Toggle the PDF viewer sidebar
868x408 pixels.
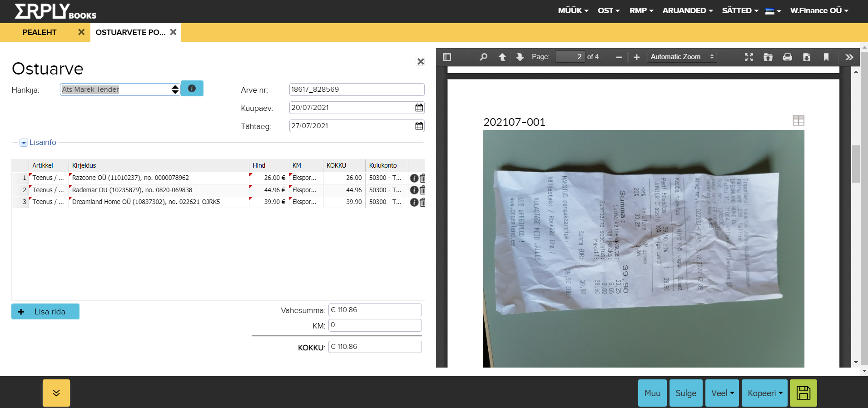[x=447, y=57]
